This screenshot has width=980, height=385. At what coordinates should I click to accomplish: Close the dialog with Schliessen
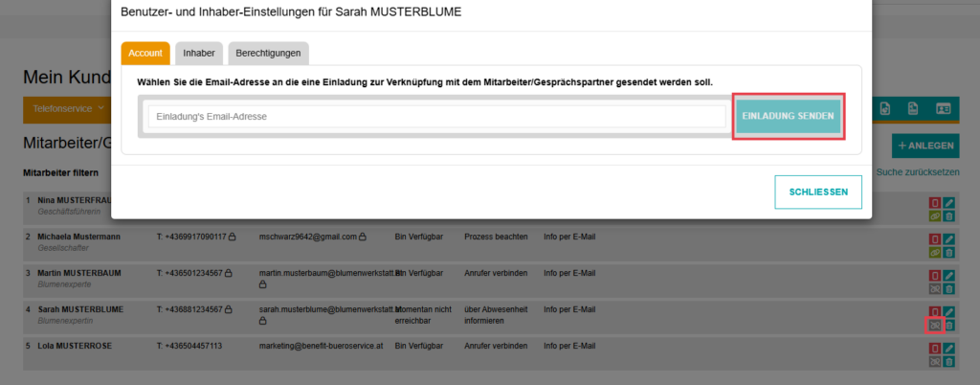[817, 192]
